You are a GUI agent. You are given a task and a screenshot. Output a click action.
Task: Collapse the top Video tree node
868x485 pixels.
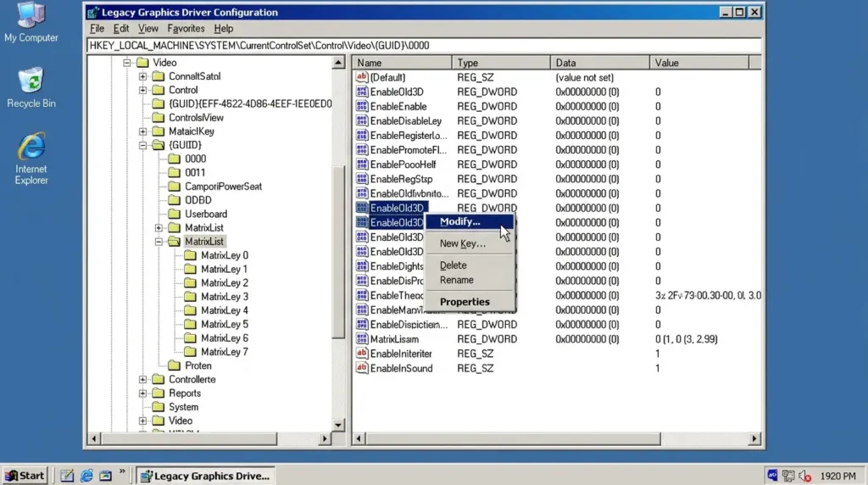pos(127,63)
